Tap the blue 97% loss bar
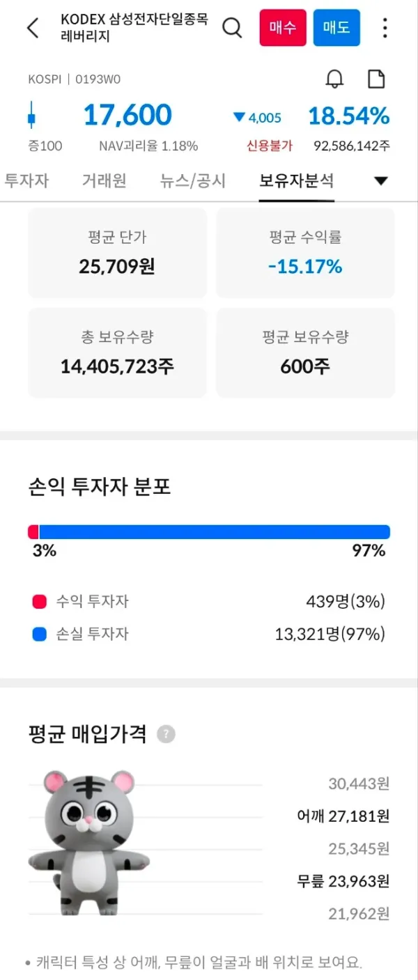 (215, 532)
